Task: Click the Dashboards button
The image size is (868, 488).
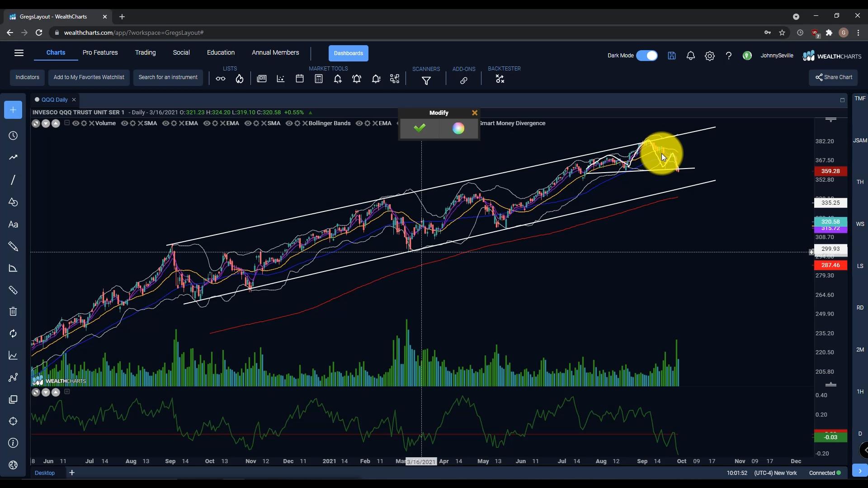Action: coord(348,53)
